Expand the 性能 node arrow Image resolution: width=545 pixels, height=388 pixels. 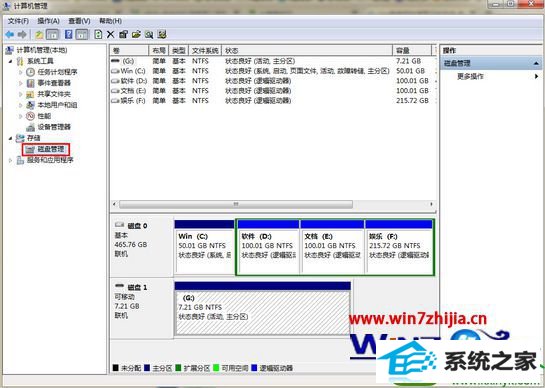coord(20,116)
